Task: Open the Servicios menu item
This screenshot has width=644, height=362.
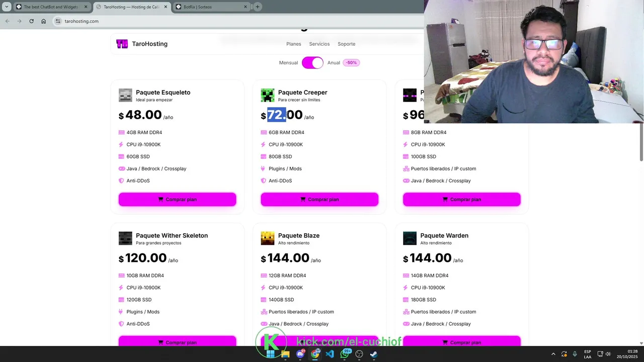Action: 319,44
